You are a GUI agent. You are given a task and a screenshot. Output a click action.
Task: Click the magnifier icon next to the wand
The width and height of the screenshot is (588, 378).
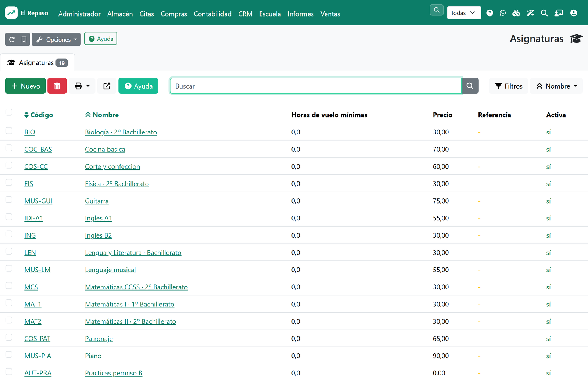[544, 13]
